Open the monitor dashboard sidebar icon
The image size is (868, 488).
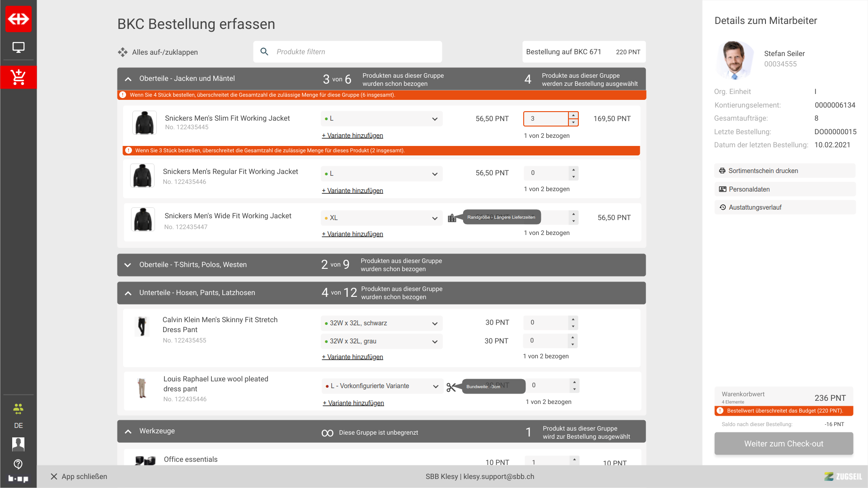tap(18, 47)
